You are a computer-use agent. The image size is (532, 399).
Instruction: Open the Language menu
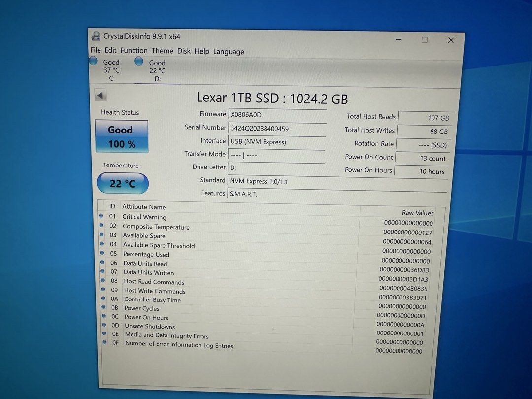click(229, 52)
